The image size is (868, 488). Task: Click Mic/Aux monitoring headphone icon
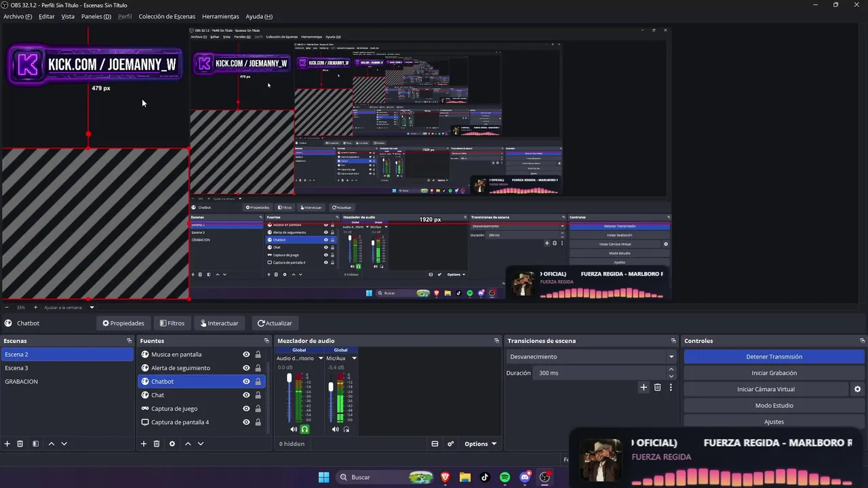coord(347,429)
